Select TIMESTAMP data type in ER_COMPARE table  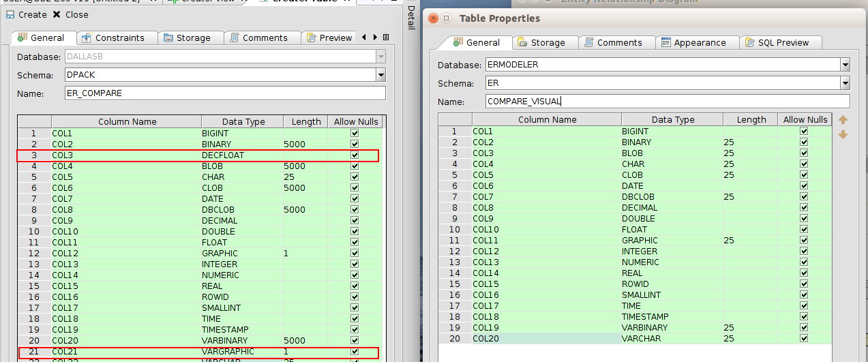tap(242, 329)
